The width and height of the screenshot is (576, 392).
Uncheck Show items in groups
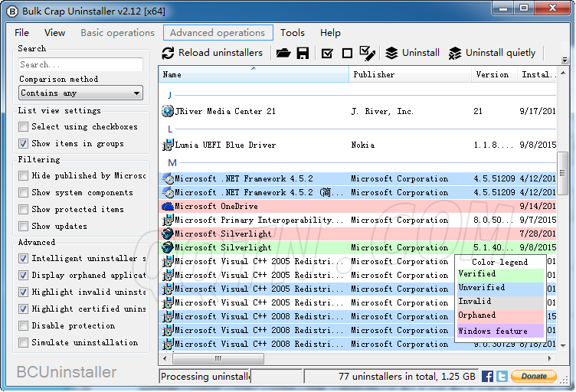24,144
